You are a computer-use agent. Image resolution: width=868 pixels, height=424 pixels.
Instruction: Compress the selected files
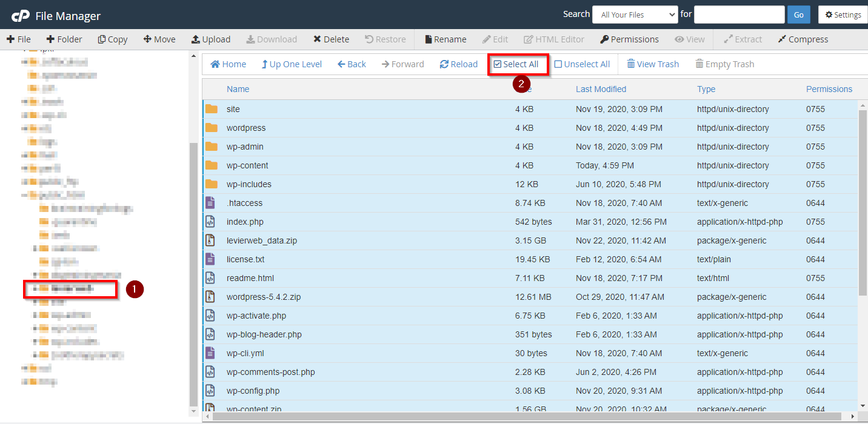click(x=803, y=39)
